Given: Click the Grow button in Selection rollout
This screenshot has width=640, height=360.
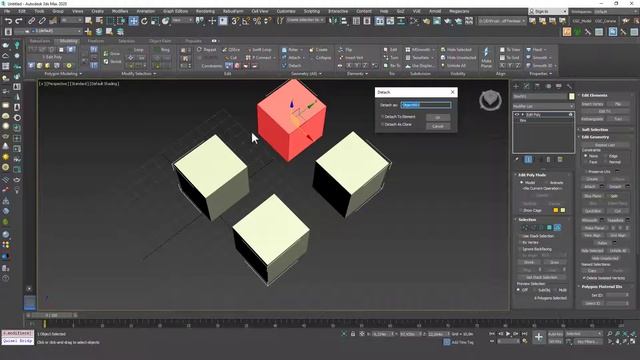Looking at the screenshot, I should coord(554,262).
